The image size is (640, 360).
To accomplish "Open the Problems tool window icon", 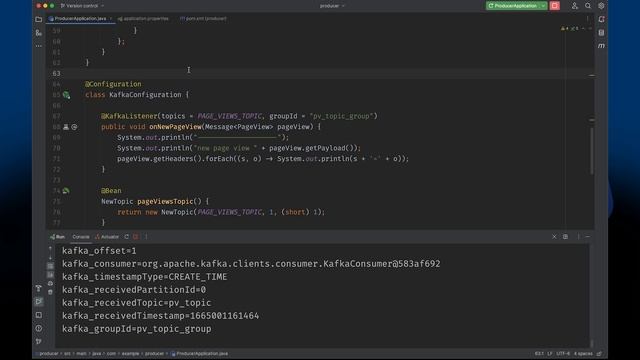I will 39,328.
